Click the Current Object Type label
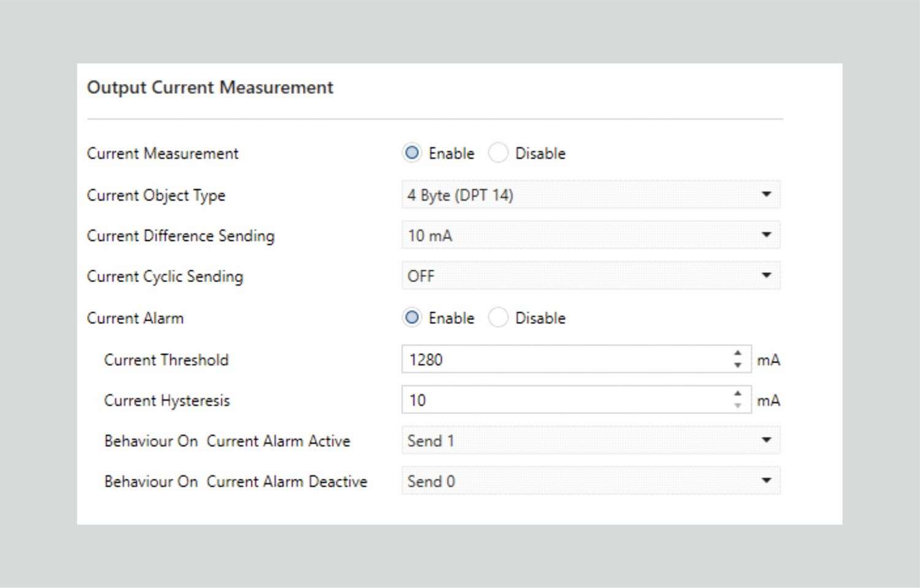Viewport: 920px width, 588px height. pos(156,196)
